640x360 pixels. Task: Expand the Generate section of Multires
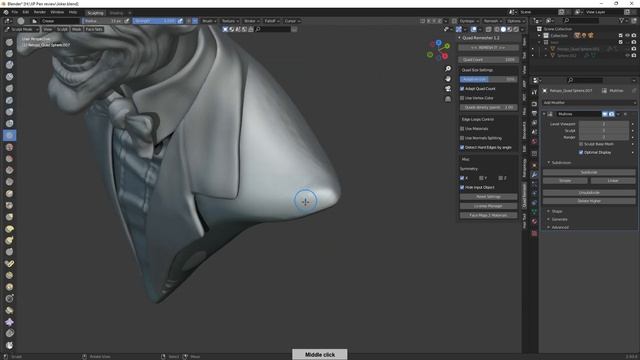coord(559,219)
